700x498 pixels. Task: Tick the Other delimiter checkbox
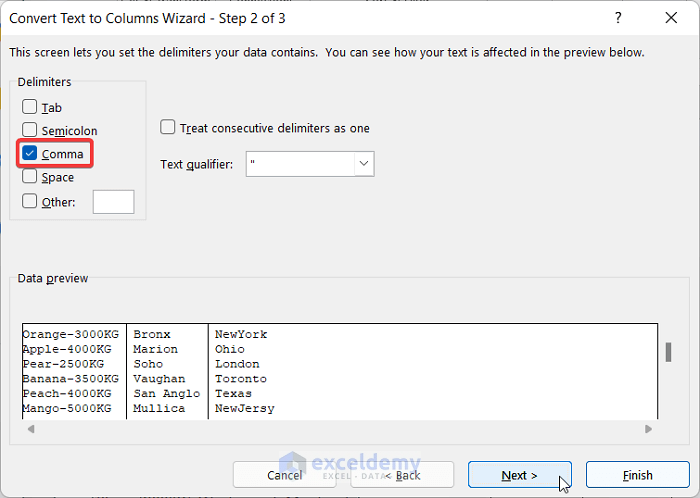pos(30,201)
